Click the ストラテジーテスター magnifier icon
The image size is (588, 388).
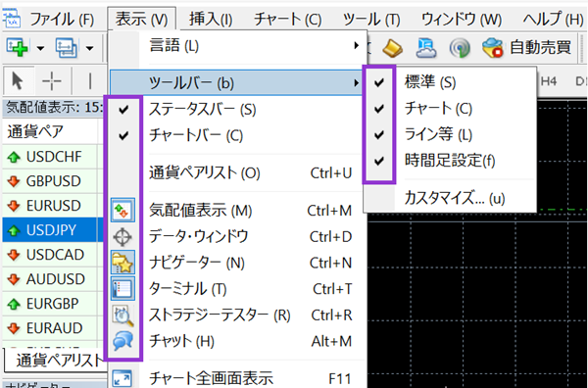(123, 315)
